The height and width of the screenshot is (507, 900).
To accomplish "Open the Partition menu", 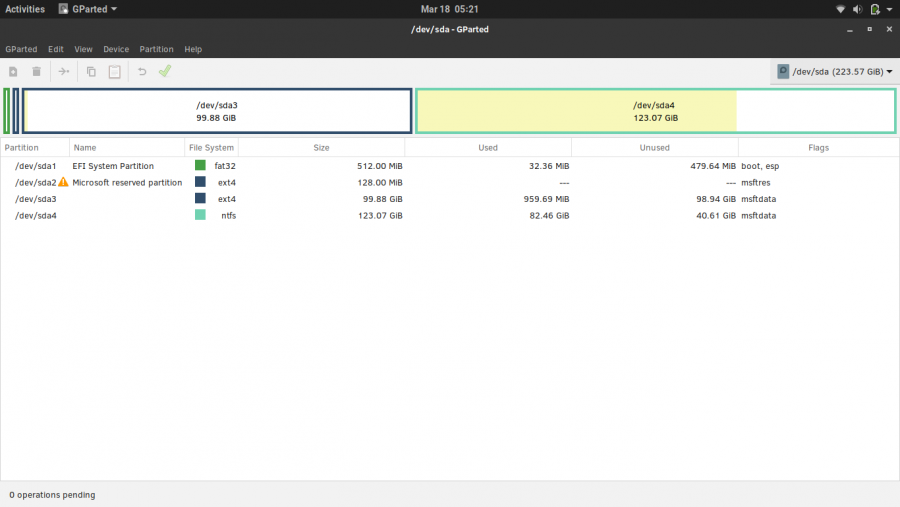I will (x=156, y=49).
